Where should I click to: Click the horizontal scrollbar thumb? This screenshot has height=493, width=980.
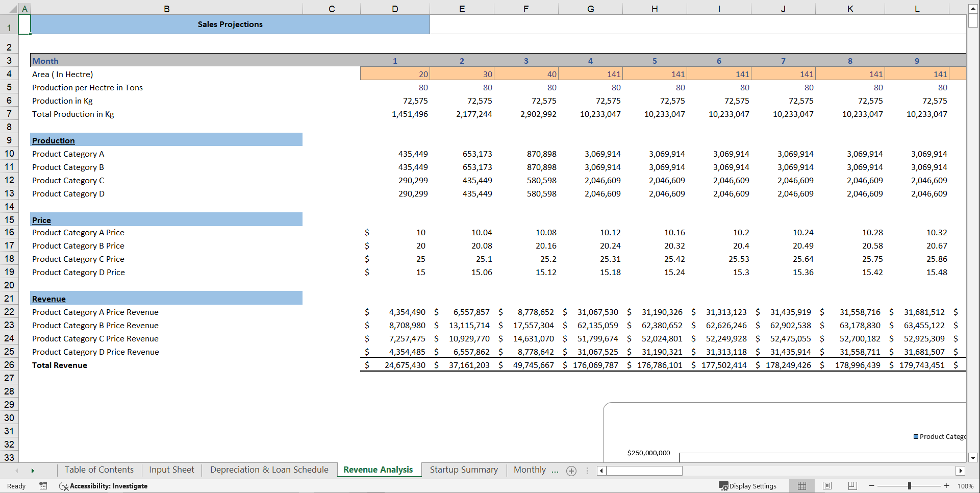(x=644, y=471)
